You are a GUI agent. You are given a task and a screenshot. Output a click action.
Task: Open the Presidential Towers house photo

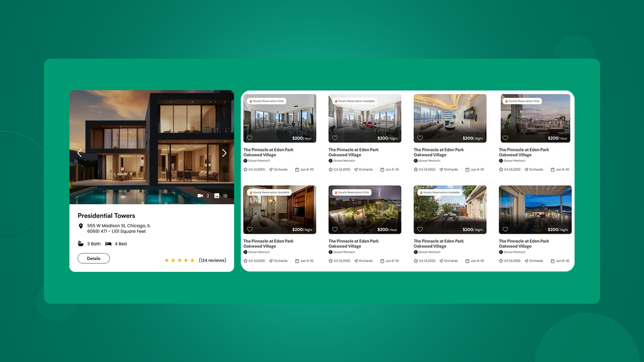pos(152,147)
